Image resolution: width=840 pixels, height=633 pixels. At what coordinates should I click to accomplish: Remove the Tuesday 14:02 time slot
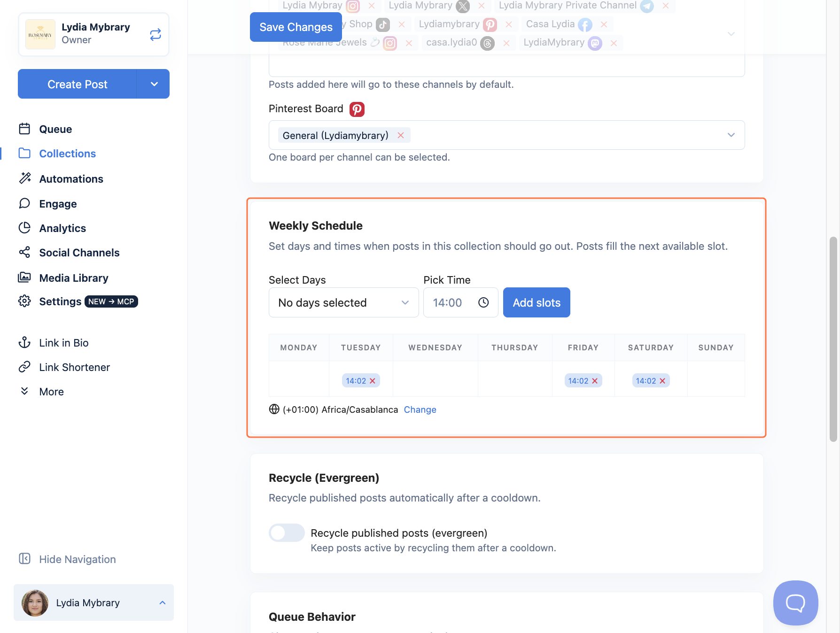click(x=373, y=381)
